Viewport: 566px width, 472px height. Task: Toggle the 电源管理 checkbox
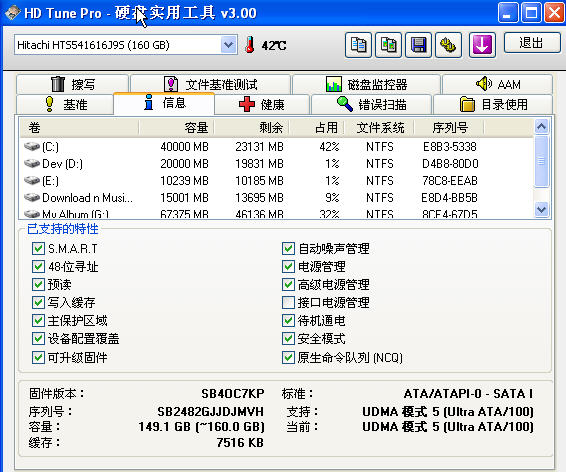[x=288, y=266]
